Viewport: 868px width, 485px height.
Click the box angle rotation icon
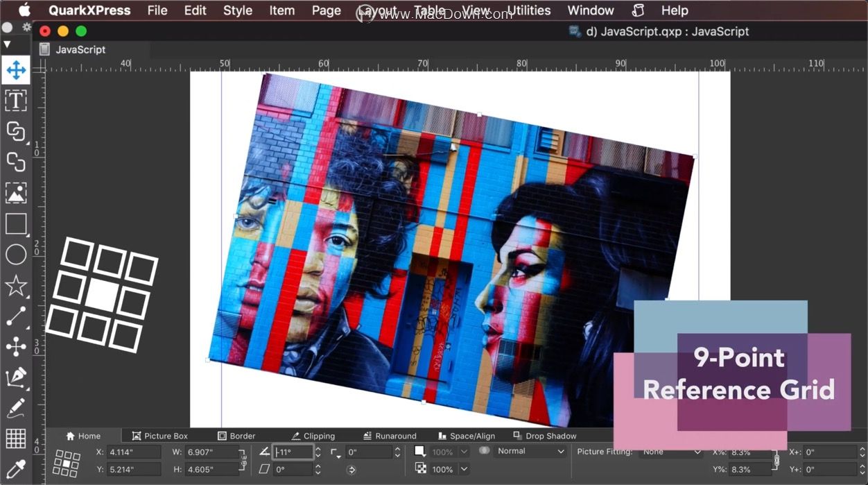click(x=264, y=452)
